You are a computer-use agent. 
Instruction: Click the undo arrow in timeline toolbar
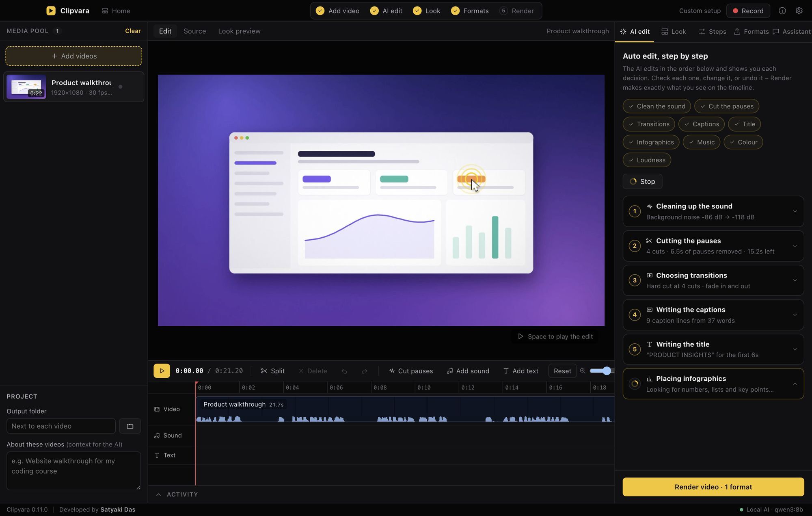pos(344,371)
